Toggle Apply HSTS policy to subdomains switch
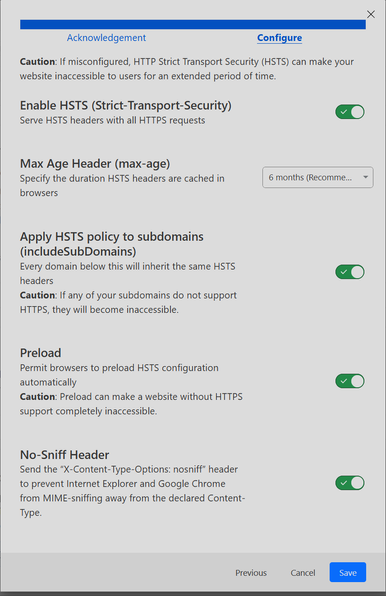 [x=350, y=272]
